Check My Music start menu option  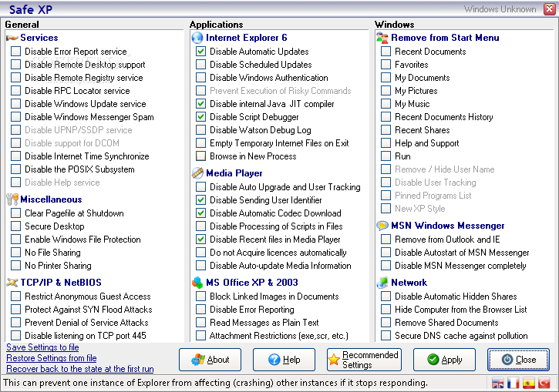point(386,104)
